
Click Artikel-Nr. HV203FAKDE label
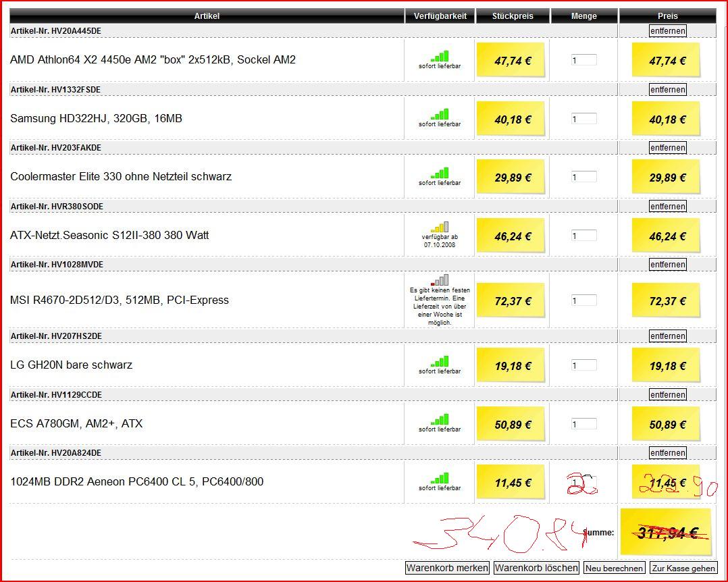coord(55,148)
